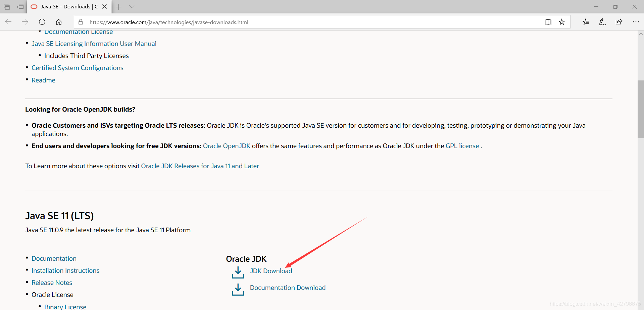Select the Java SE - Downloads tab
Screen dimensions: 644x310
69,7
